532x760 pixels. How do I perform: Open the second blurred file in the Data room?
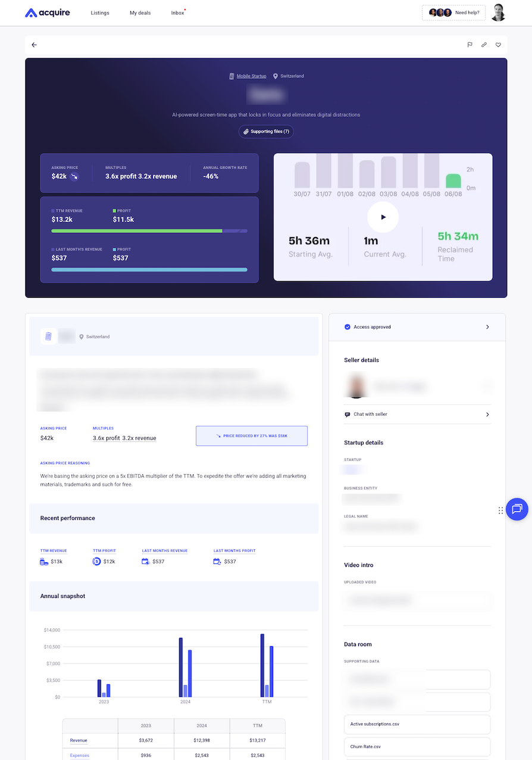(x=417, y=702)
